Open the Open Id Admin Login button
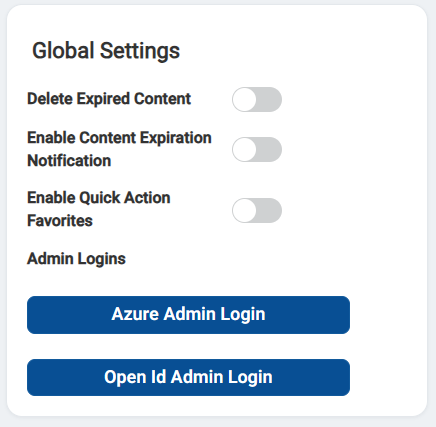The image size is (436, 427). [x=188, y=377]
